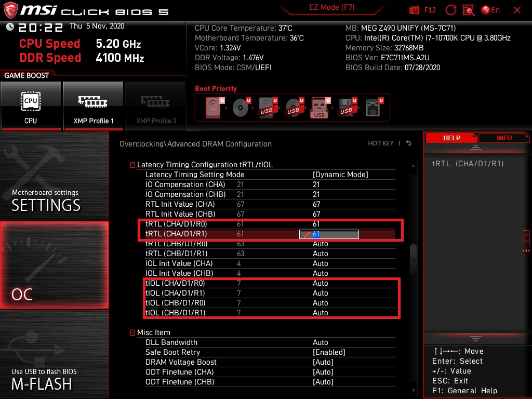
Task: Click the 'Overclocking\Advanced DRAM Configuration' breadcrumb
Action: [x=195, y=144]
